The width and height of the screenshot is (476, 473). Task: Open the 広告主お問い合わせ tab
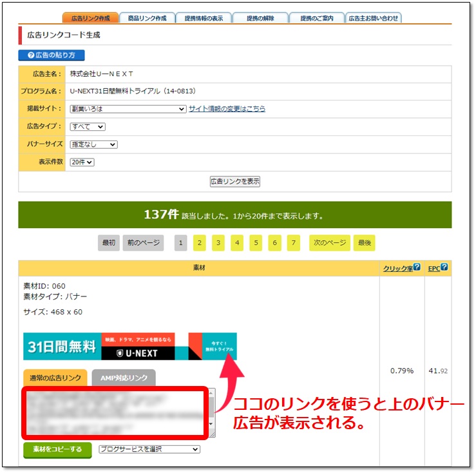pos(374,18)
